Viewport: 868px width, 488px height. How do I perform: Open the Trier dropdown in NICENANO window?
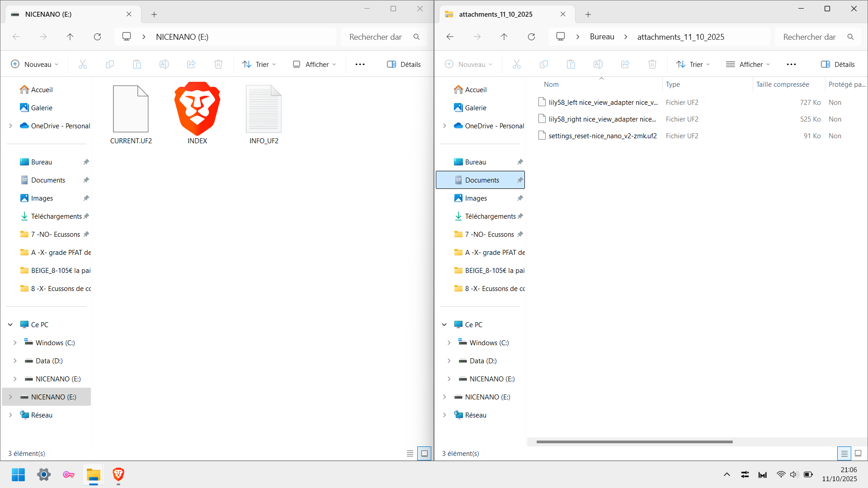(x=259, y=64)
